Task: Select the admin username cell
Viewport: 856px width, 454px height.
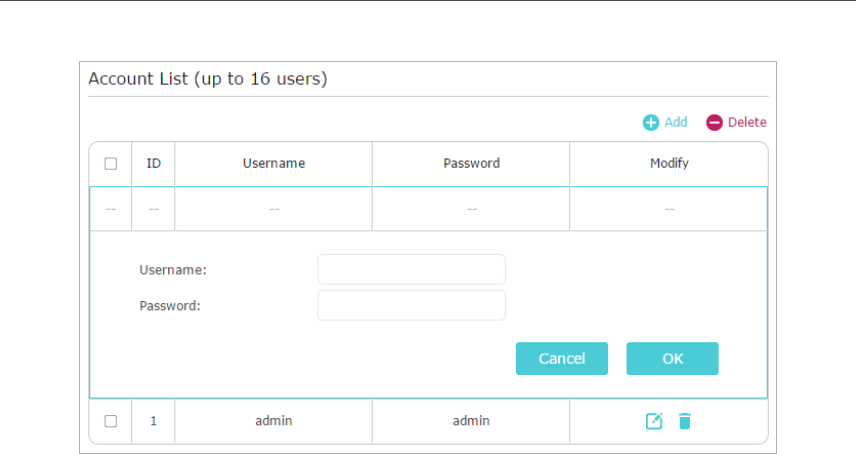Action: [x=273, y=421]
